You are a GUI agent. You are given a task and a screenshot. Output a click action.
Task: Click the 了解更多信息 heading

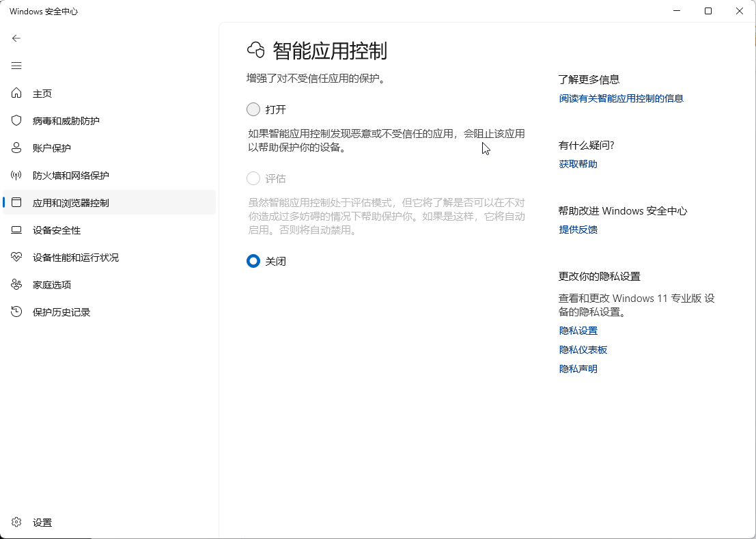click(x=589, y=79)
